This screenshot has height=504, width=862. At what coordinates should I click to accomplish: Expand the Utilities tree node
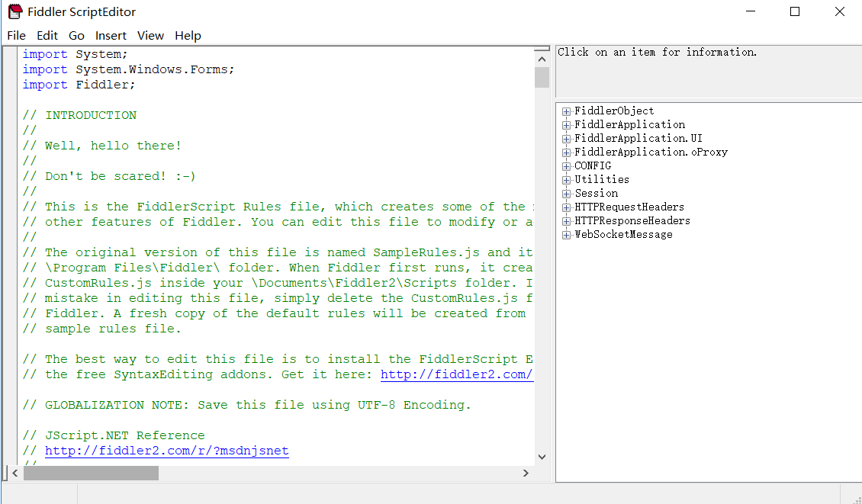pos(566,179)
